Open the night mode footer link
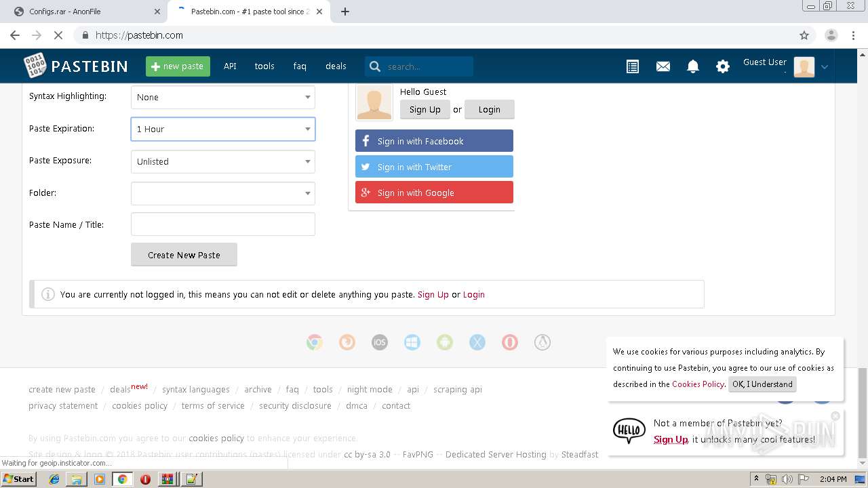This screenshot has width=868, height=488. click(x=370, y=390)
